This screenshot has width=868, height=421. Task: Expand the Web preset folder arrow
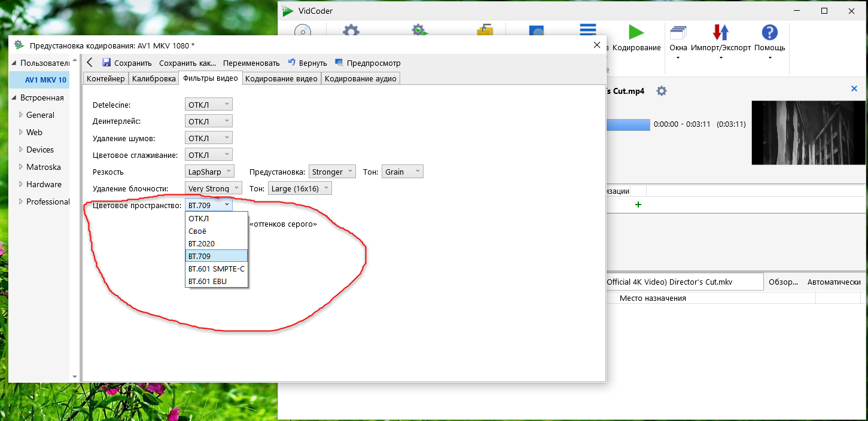[21, 132]
